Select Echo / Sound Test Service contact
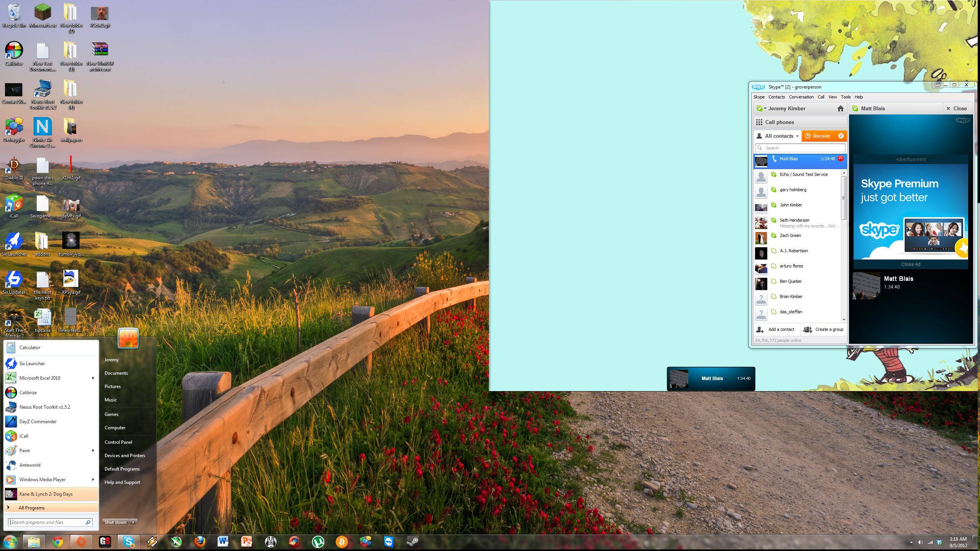Screen dimensions: 980x551 (x=797, y=176)
